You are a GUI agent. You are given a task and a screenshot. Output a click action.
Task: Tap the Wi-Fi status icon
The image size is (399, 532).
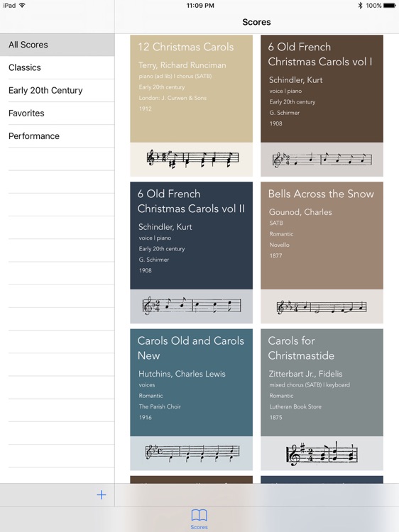(23, 5)
